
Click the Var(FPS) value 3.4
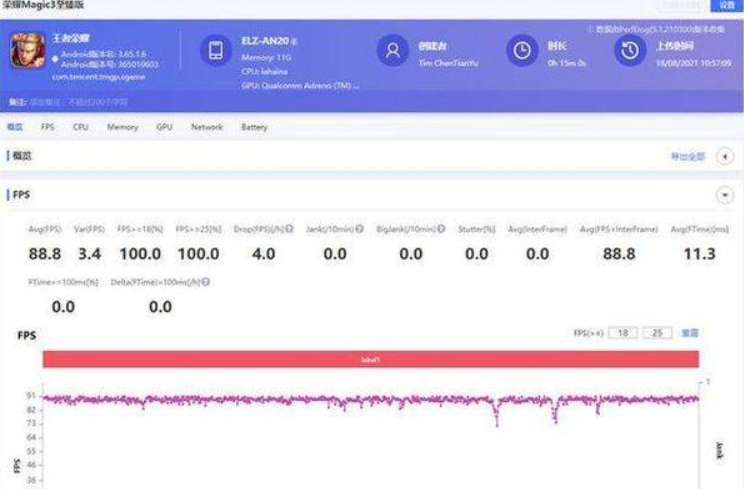point(89,254)
